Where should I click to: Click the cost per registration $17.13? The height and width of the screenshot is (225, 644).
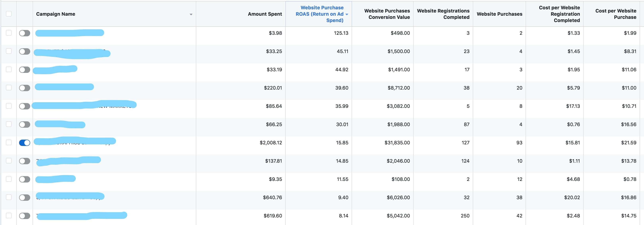(573, 106)
